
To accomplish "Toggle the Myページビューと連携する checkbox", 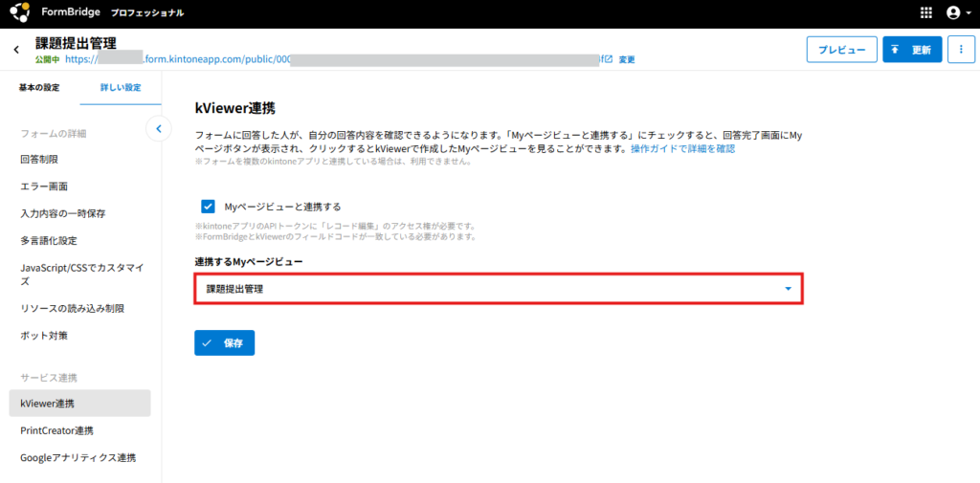I will (x=208, y=207).
